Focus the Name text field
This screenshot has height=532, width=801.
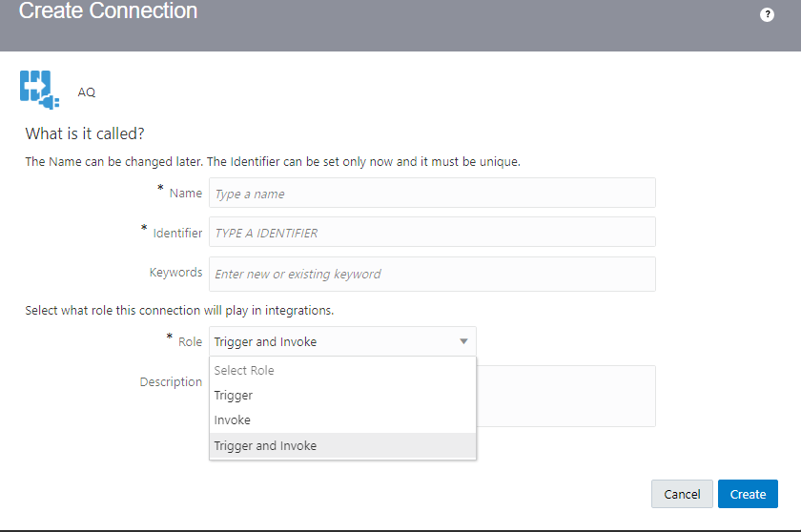click(432, 193)
